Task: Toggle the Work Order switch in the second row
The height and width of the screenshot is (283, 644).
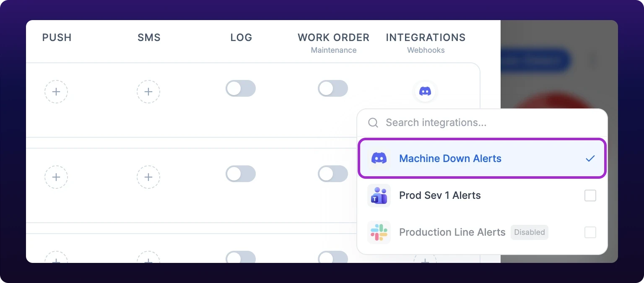Action: (x=333, y=174)
